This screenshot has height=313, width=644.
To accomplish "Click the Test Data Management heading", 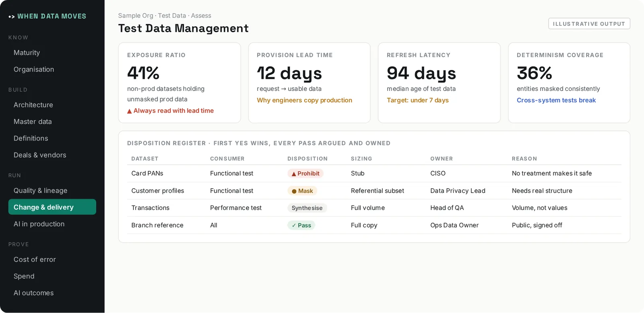I will (x=184, y=29).
